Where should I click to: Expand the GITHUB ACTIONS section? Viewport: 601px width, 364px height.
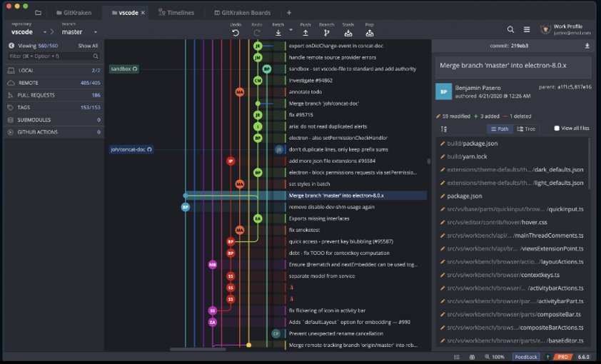[54, 132]
